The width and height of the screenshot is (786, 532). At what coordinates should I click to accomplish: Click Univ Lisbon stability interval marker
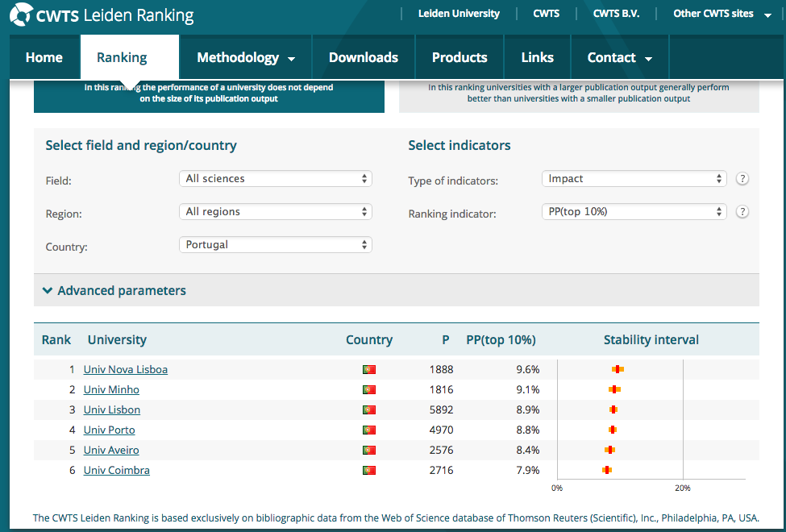pos(613,409)
